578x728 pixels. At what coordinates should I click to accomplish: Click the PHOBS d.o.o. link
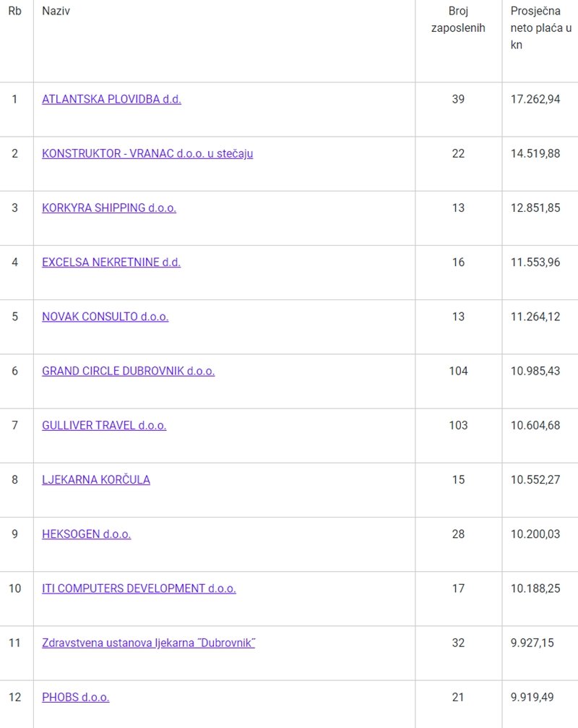[x=75, y=698]
